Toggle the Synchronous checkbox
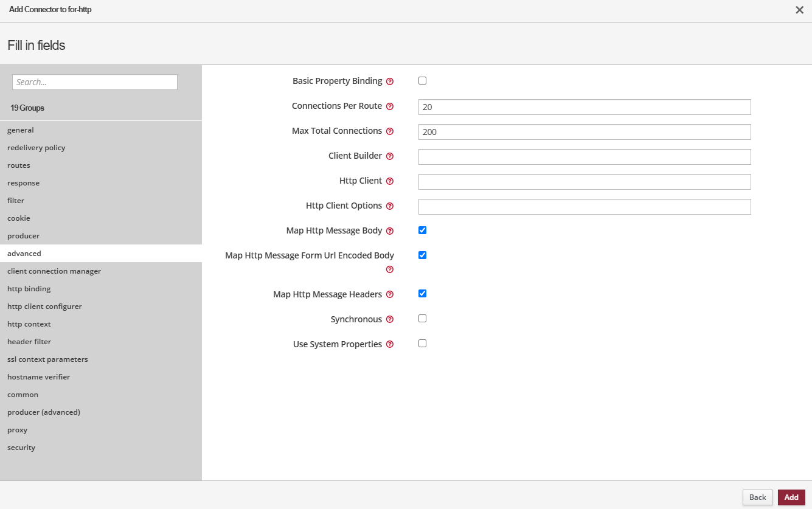Viewport: 812px width, 509px height. pyautogui.click(x=423, y=319)
